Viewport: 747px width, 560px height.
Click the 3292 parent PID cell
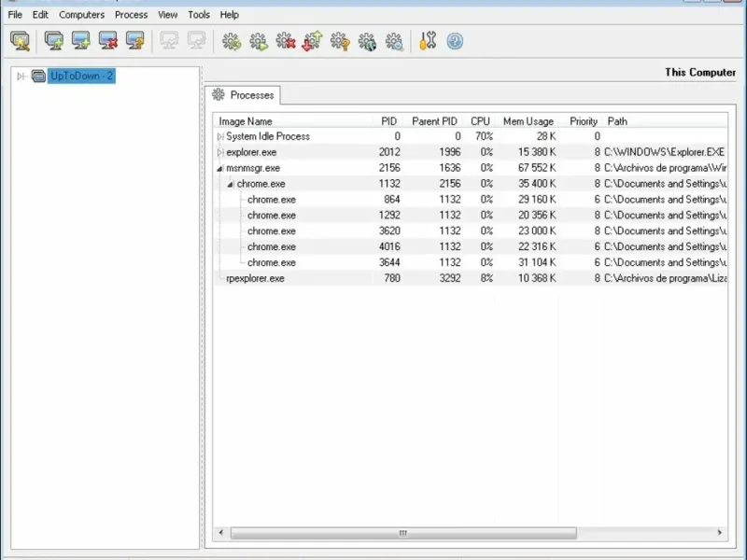[x=450, y=278]
